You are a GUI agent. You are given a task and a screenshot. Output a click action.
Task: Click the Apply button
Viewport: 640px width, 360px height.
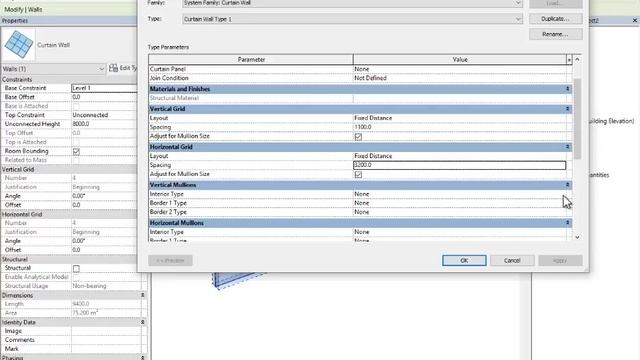(560, 260)
